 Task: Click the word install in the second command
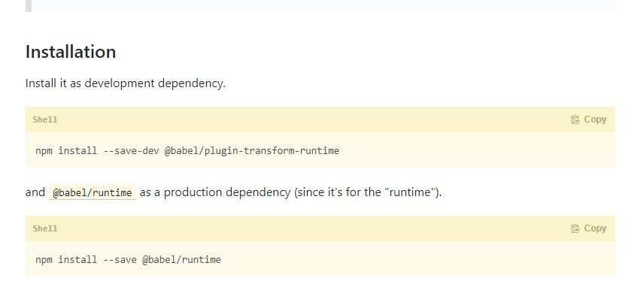[x=77, y=260]
